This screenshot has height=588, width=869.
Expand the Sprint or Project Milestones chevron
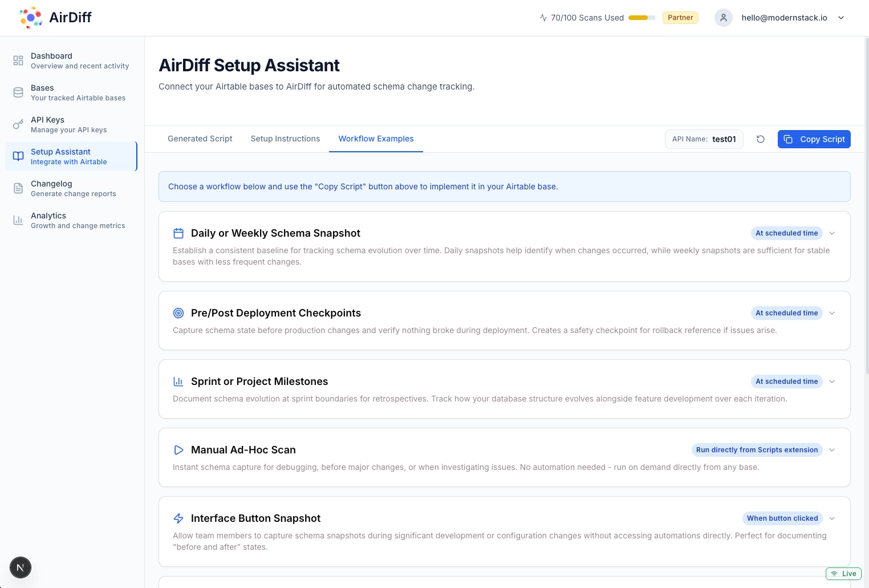tap(832, 382)
